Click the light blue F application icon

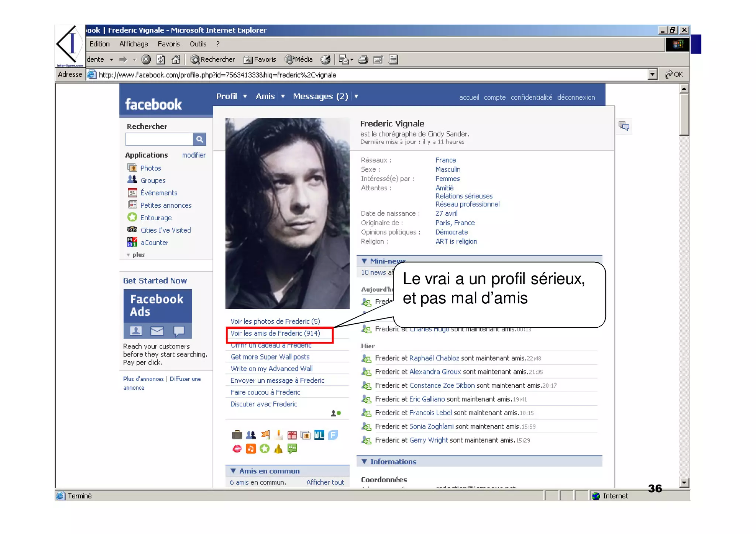tap(333, 435)
